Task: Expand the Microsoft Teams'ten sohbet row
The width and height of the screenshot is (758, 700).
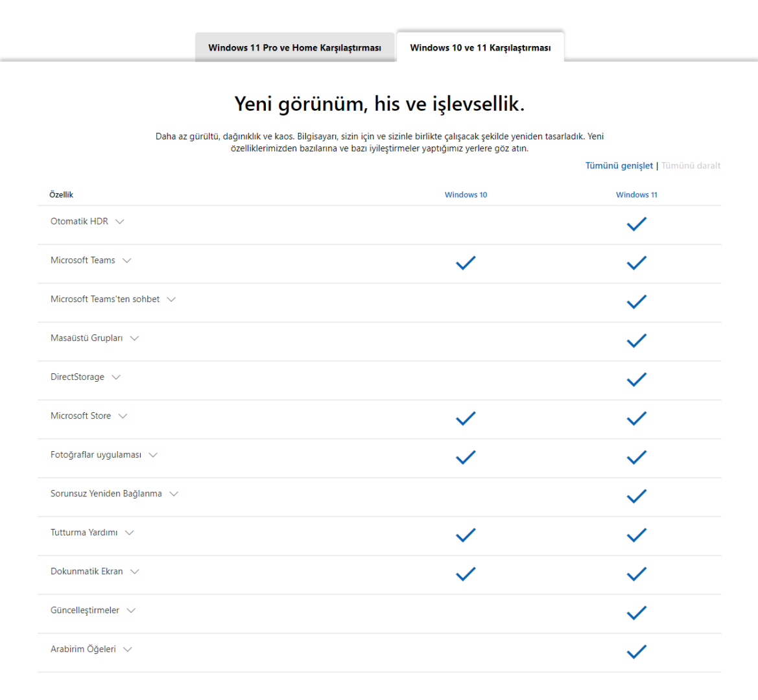Action: point(171,299)
